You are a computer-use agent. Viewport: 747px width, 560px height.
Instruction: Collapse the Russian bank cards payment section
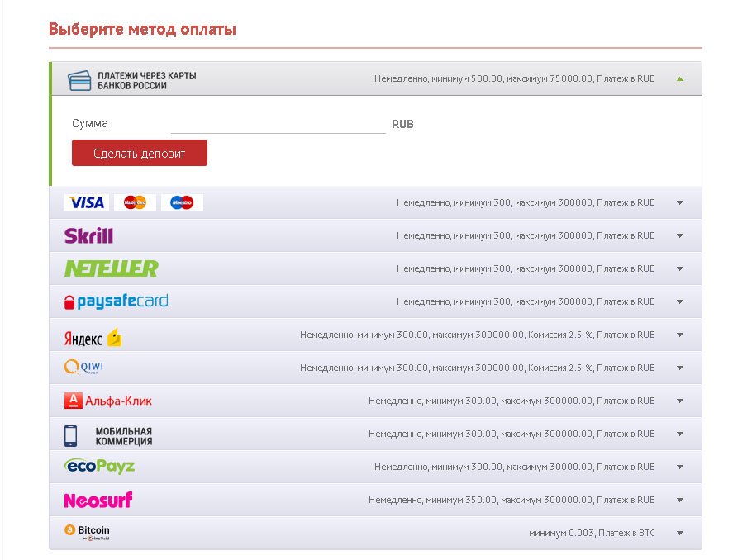[680, 79]
